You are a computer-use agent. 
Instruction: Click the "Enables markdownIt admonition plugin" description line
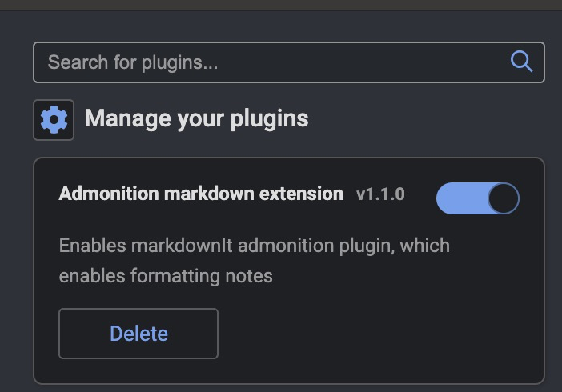point(255,245)
